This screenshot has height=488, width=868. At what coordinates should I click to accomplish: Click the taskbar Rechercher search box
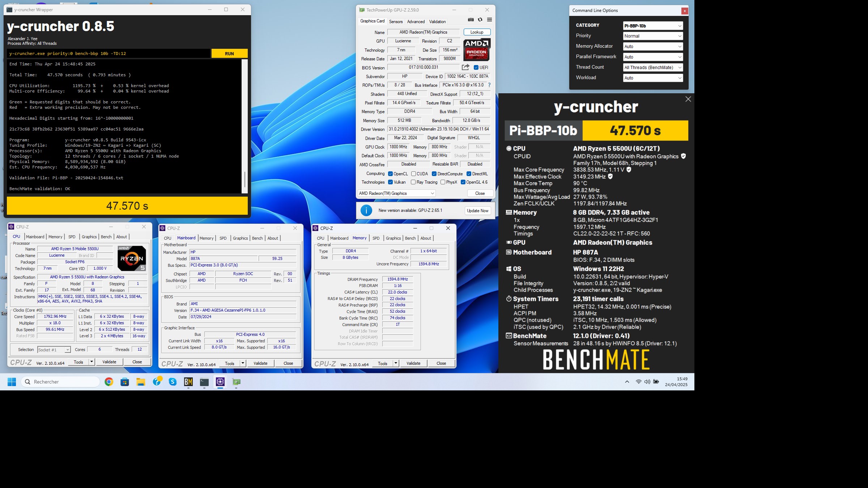tap(60, 382)
